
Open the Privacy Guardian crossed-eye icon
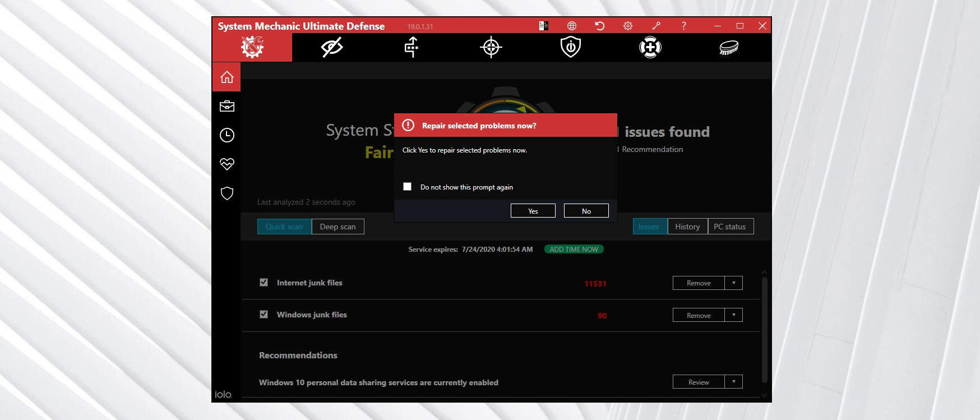click(x=331, y=47)
